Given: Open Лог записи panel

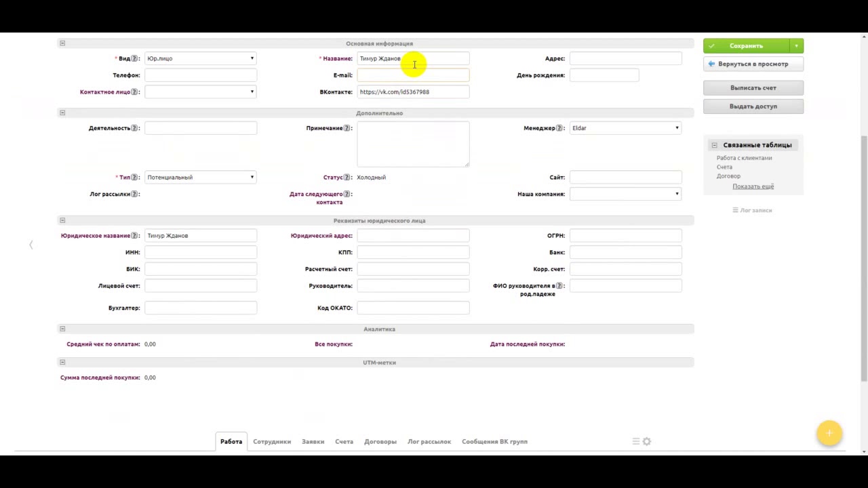Looking at the screenshot, I should click(753, 210).
